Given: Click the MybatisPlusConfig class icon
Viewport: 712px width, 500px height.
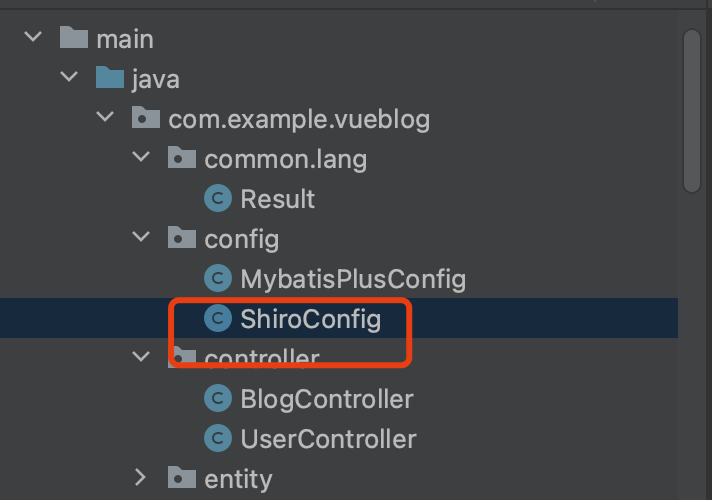Looking at the screenshot, I should (x=217, y=279).
